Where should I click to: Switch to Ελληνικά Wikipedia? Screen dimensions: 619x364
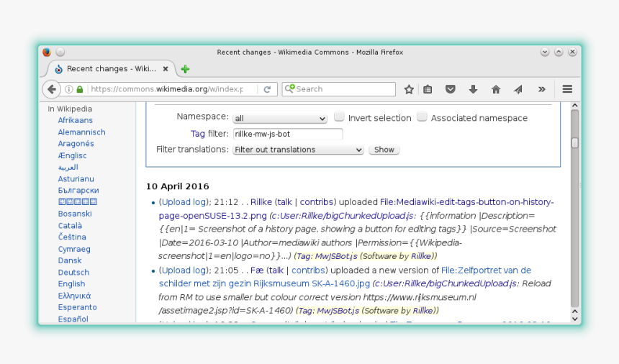pyautogui.click(x=74, y=296)
